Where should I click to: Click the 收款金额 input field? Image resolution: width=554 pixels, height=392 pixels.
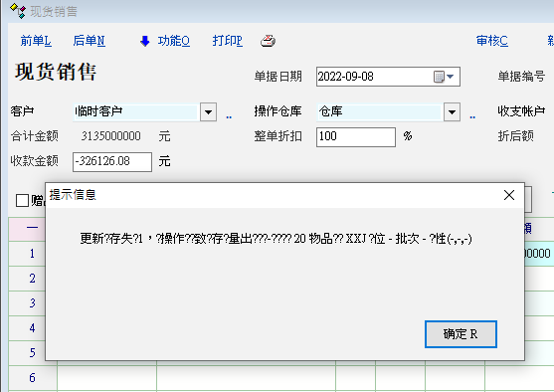[112, 162]
